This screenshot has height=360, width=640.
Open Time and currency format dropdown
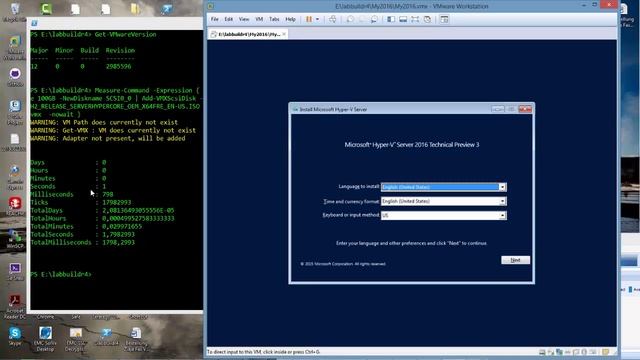click(502, 201)
